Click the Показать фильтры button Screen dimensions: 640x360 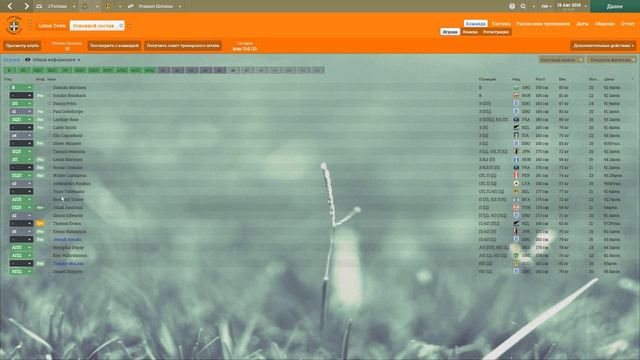[611, 60]
